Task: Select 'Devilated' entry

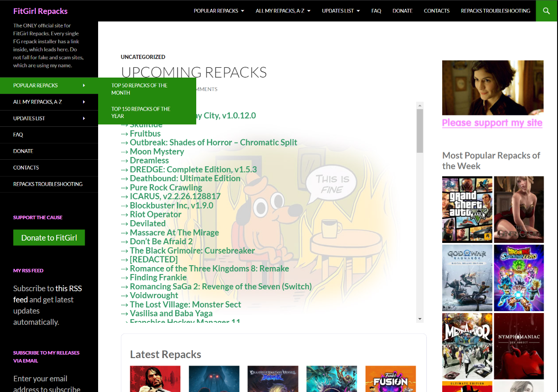Action: (x=148, y=223)
